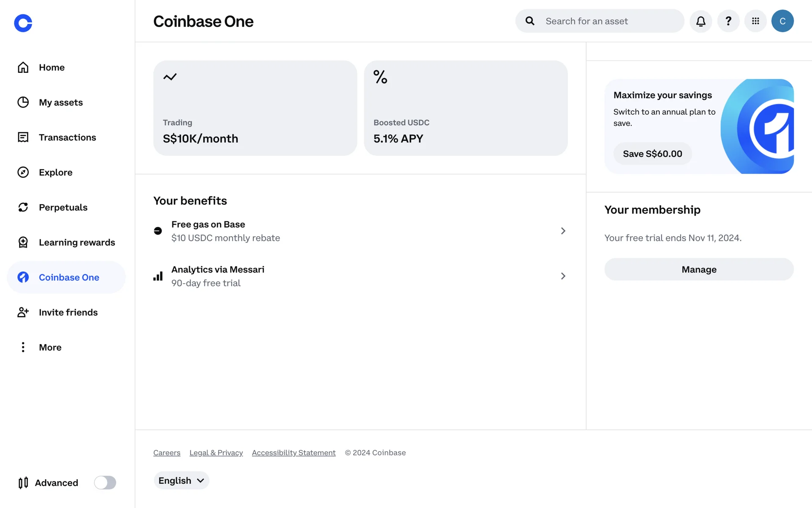Open the Accessibility Statement link

(294, 453)
